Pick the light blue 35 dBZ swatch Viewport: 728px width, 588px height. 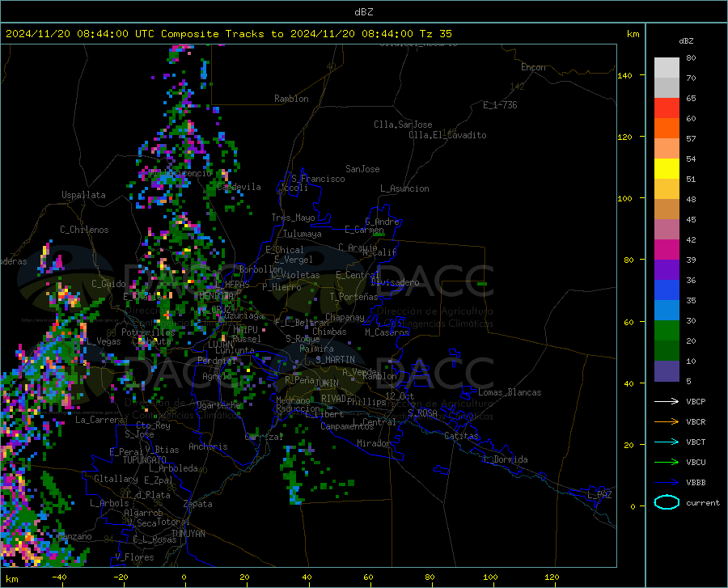(667, 310)
